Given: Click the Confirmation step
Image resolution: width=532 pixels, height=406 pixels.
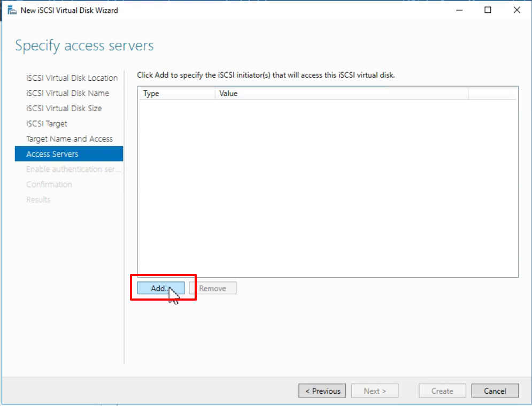Looking at the screenshot, I should (x=49, y=185).
